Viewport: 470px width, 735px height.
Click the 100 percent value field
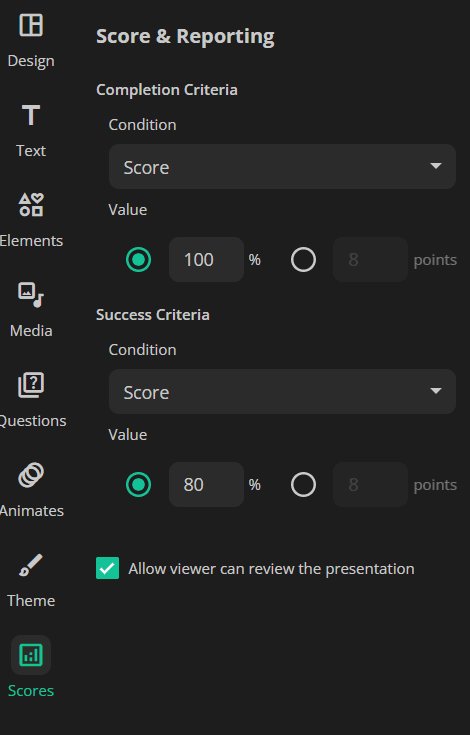coord(206,260)
